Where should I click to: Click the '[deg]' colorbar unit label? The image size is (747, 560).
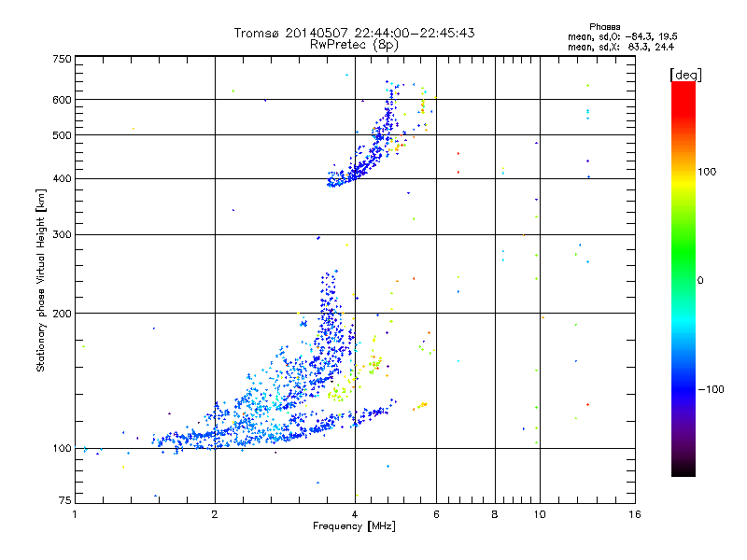click(x=685, y=75)
